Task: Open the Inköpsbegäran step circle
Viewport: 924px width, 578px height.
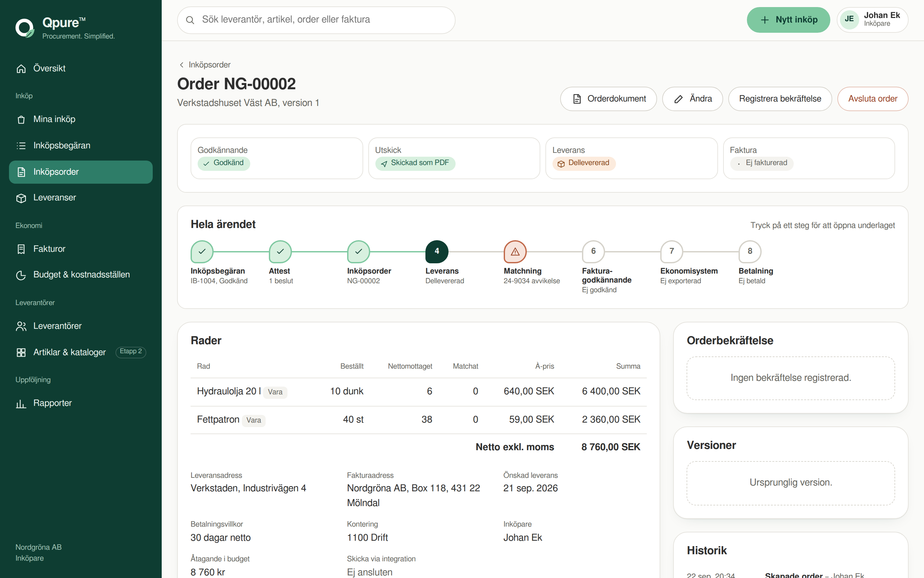Action: pos(202,251)
